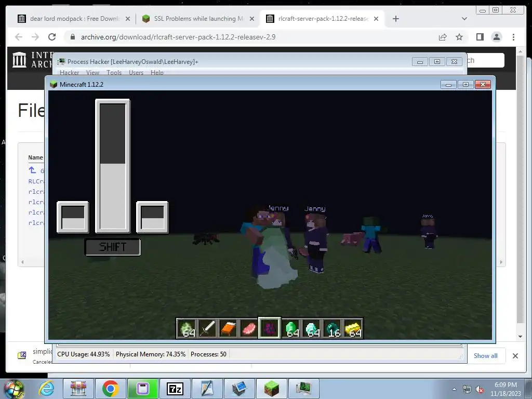
Task: Open the 7-Zip taskbar icon
Action: pyautogui.click(x=175, y=389)
